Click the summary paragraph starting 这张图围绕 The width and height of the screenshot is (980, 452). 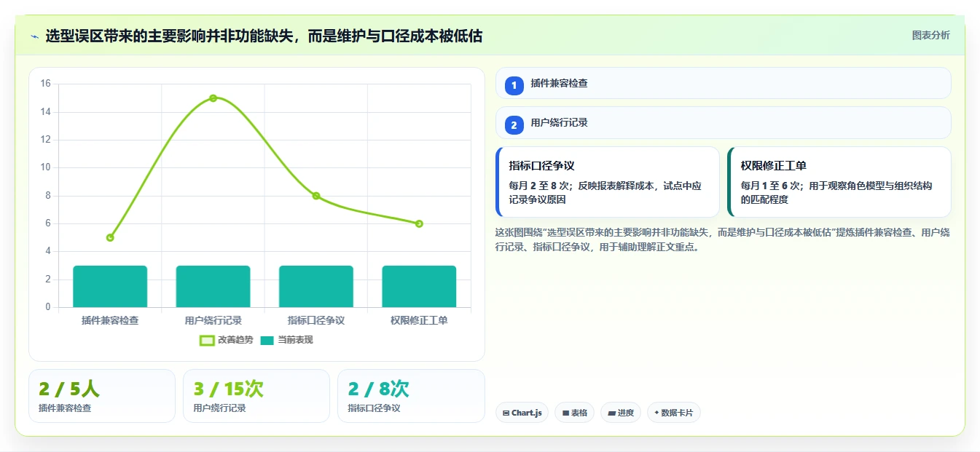point(722,239)
